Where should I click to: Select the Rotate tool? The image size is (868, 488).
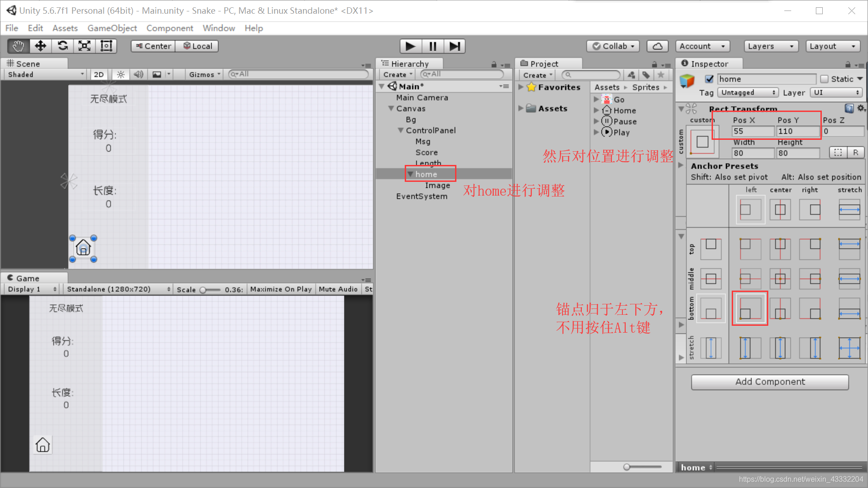pos(62,46)
